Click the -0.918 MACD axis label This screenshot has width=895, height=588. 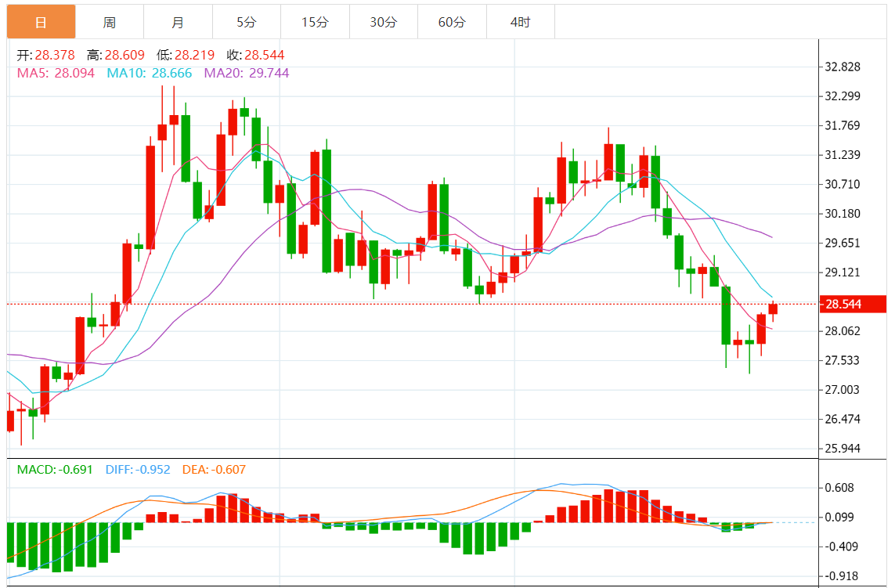click(x=841, y=576)
